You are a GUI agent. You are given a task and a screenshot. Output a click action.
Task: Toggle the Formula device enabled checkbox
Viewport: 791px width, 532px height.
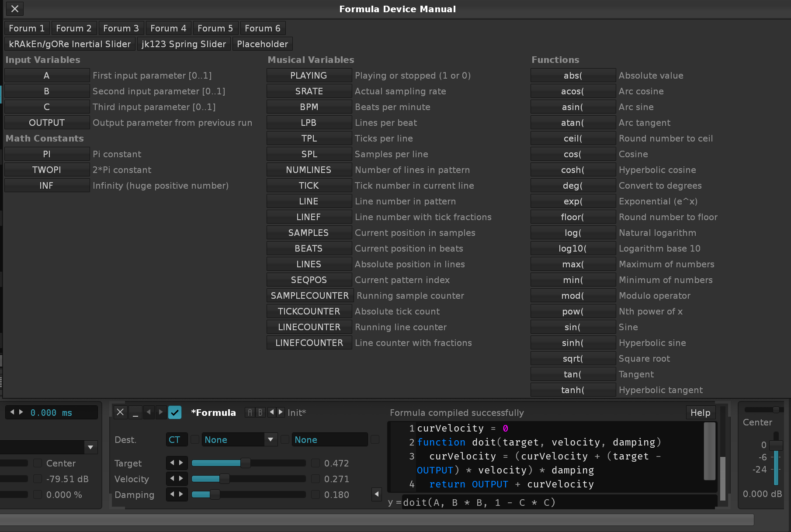point(175,412)
